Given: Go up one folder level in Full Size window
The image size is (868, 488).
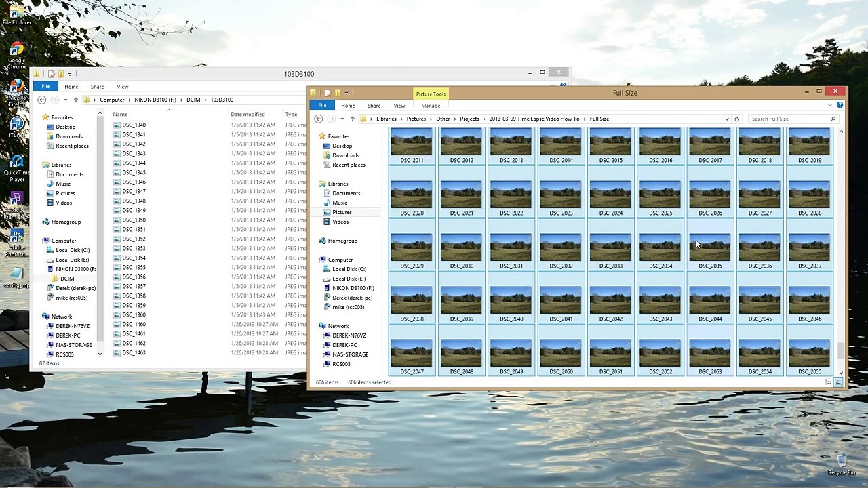Looking at the screenshot, I should pyautogui.click(x=352, y=119).
